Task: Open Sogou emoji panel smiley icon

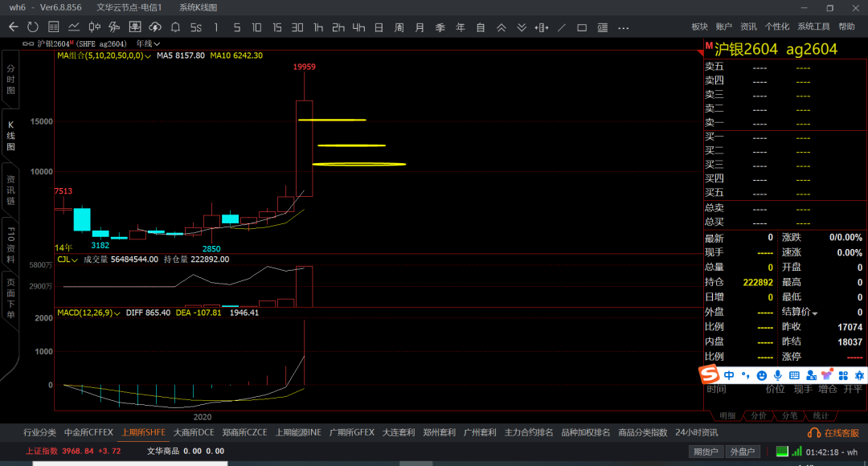Action: pos(762,376)
